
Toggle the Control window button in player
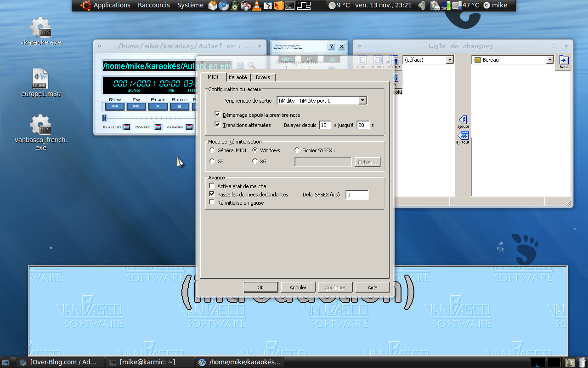pyautogui.click(x=158, y=127)
